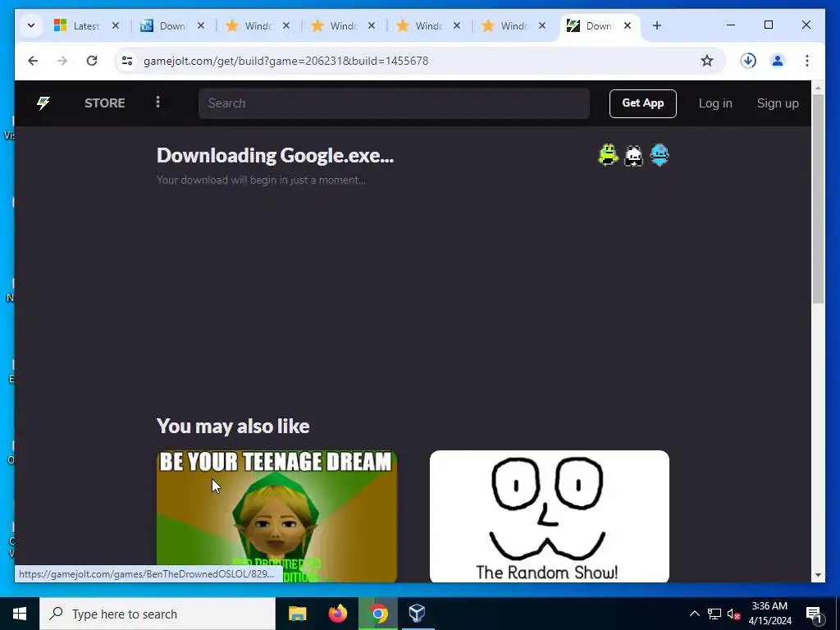Open the clock showing 3:36 AM

769,614
